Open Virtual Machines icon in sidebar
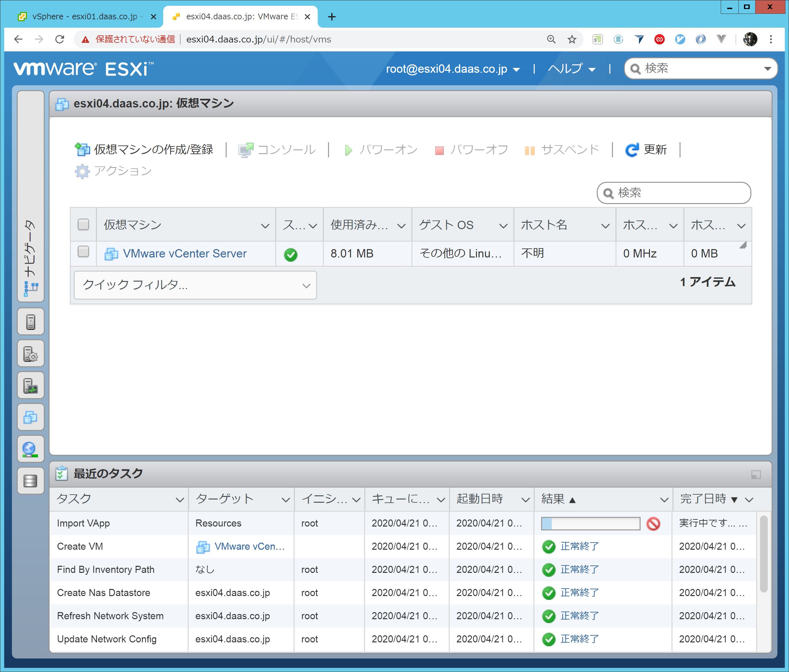This screenshot has width=789, height=672. point(31,417)
